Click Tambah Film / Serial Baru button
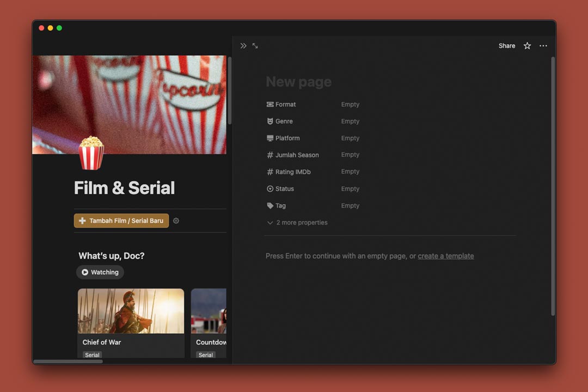Viewport: 588px width, 392px height. pyautogui.click(x=121, y=220)
